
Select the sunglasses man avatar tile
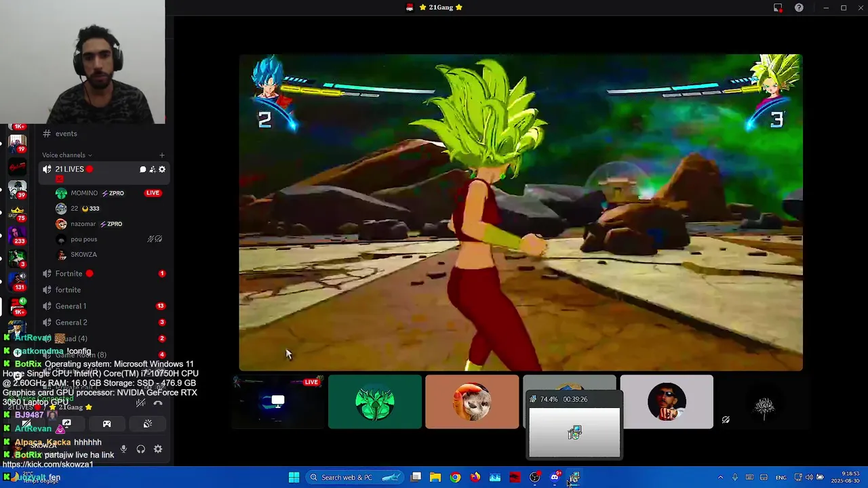click(x=667, y=402)
